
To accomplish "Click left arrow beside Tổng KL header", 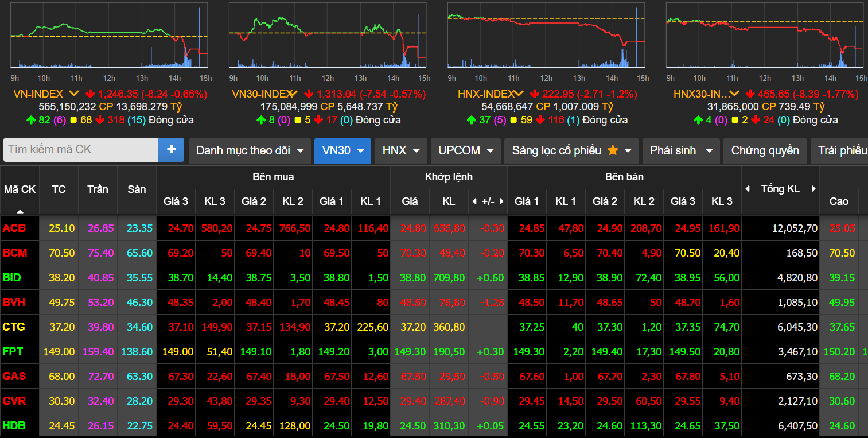I will coord(747,189).
